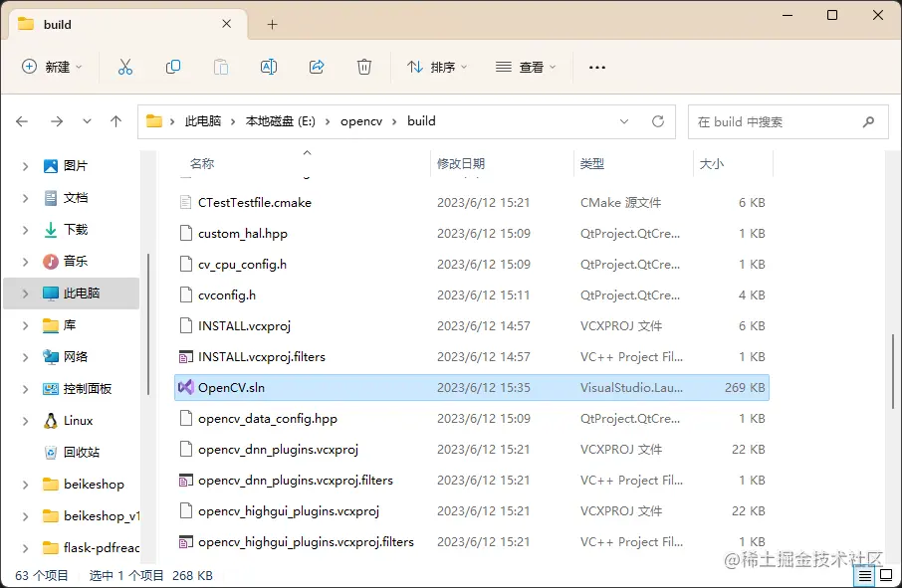Click the 回收站 recycle bin icon

click(51, 453)
